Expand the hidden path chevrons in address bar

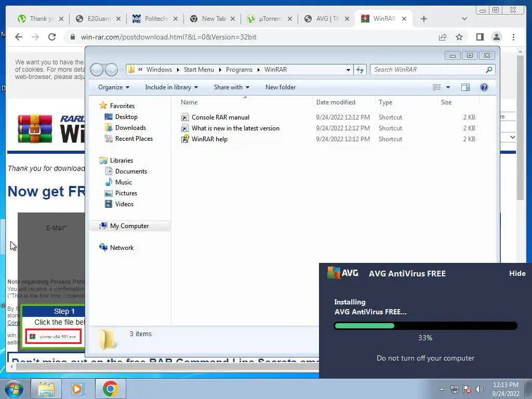tap(140, 70)
